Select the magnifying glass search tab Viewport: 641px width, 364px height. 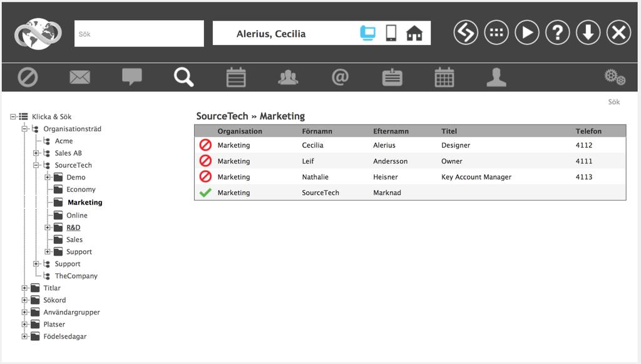[183, 77]
